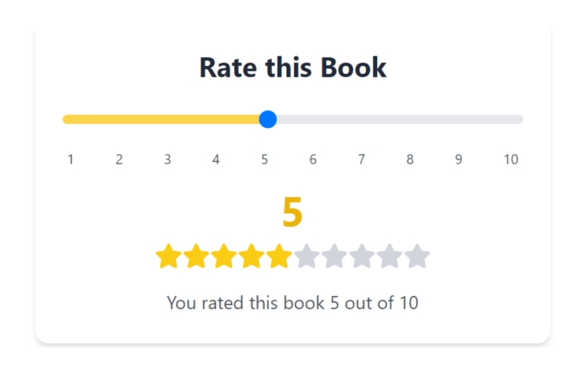This screenshot has width=588, height=368.
Task: Click the blue slider handle
Action: 268,119
